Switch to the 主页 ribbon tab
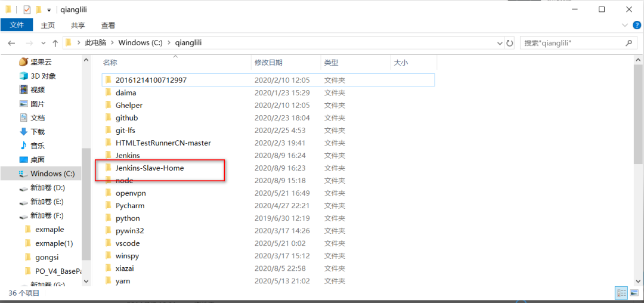This screenshot has width=644, height=303. coord(48,25)
